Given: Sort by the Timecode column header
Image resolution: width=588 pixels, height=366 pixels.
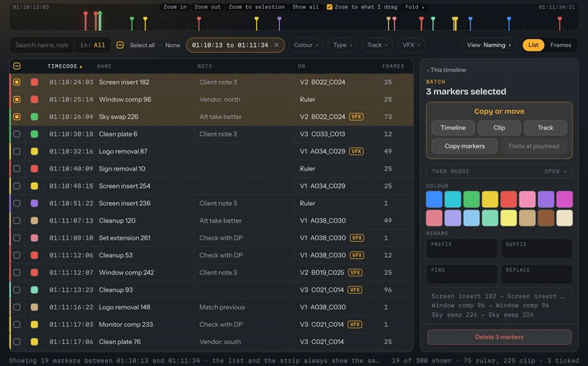Looking at the screenshot, I should [x=65, y=66].
